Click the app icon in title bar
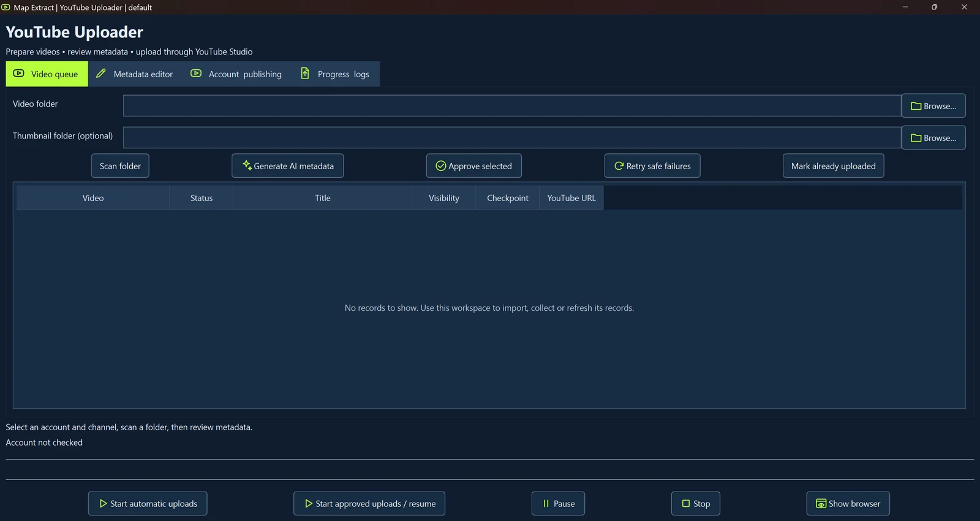Screen dimensions: 980x521 tap(6, 7)
